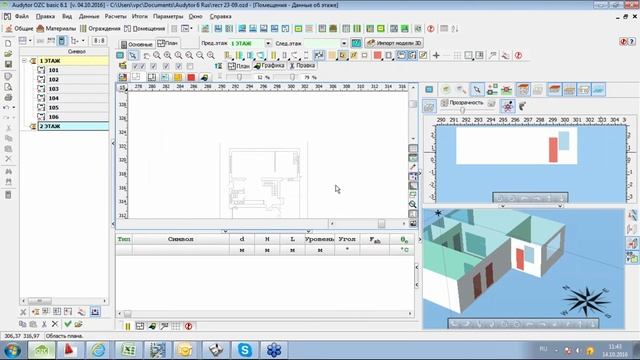Open the Правка menu

pyautogui.click(x=45, y=16)
